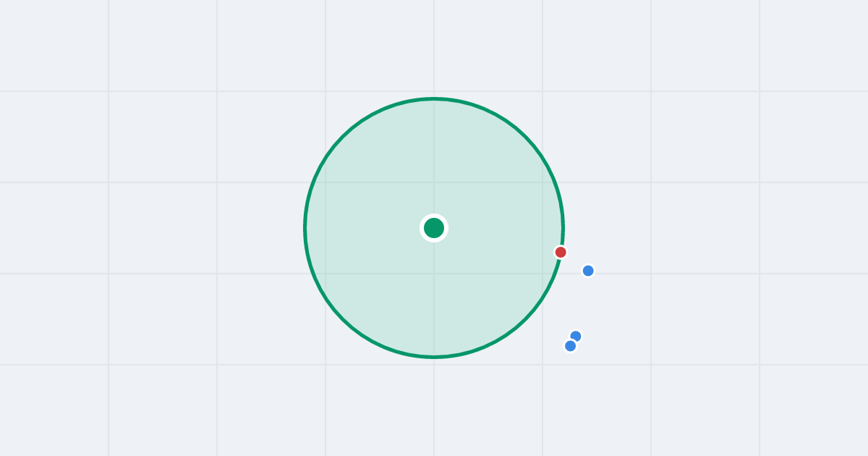Click the green center point of the circle
This screenshot has height=456, width=868.
(434, 228)
